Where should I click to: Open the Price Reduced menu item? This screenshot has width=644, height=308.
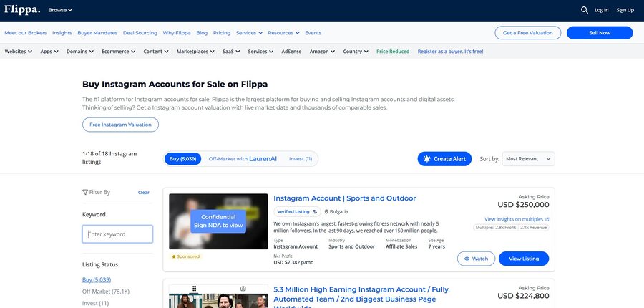click(x=393, y=52)
